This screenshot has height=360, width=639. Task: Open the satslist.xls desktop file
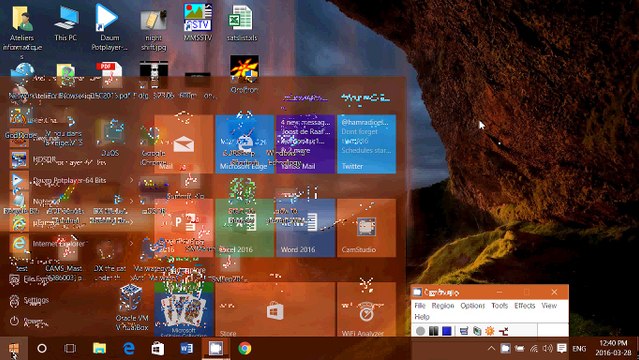242,23
